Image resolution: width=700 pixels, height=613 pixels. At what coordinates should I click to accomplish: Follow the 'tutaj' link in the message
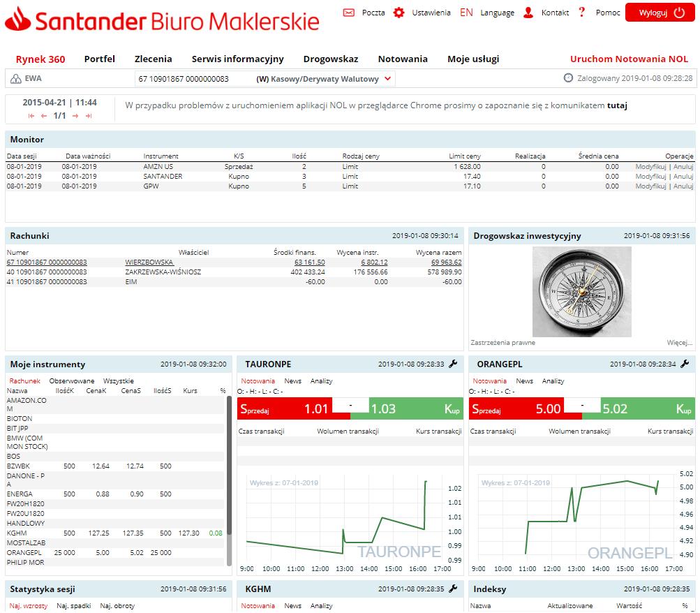click(x=617, y=105)
